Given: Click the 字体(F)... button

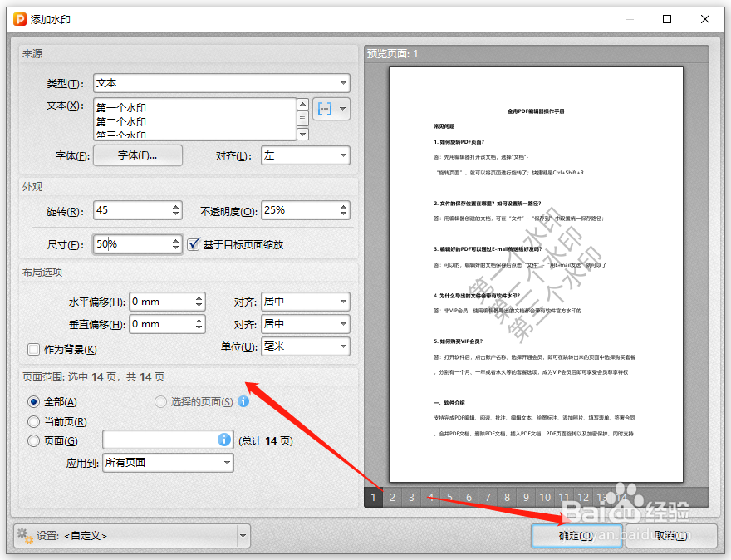Looking at the screenshot, I should [x=138, y=155].
